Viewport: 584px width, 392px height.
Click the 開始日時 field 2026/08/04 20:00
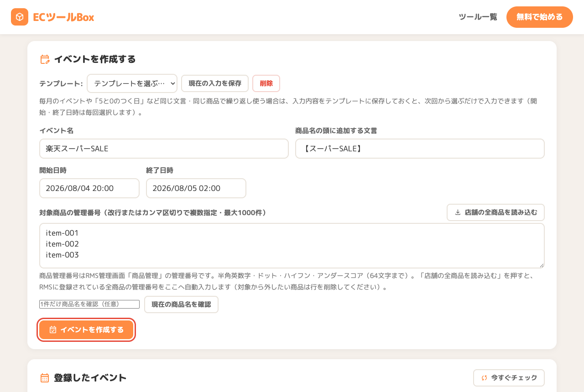(89, 188)
